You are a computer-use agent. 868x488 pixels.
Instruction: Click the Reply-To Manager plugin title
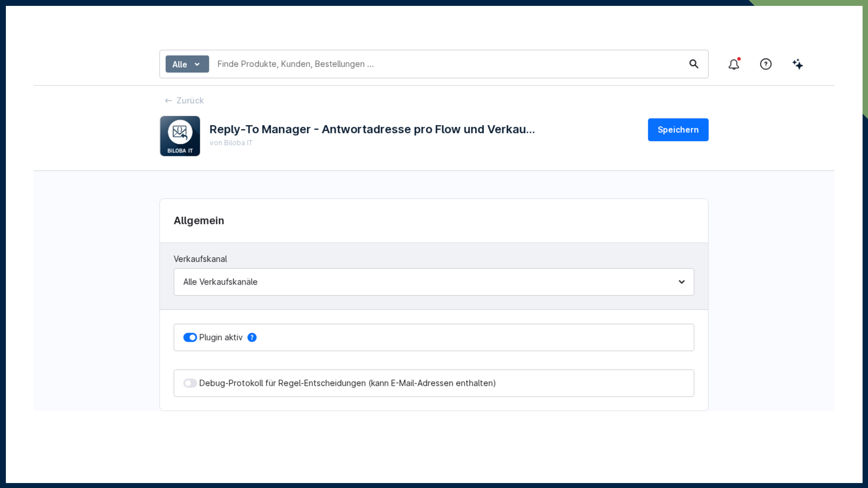(x=372, y=129)
